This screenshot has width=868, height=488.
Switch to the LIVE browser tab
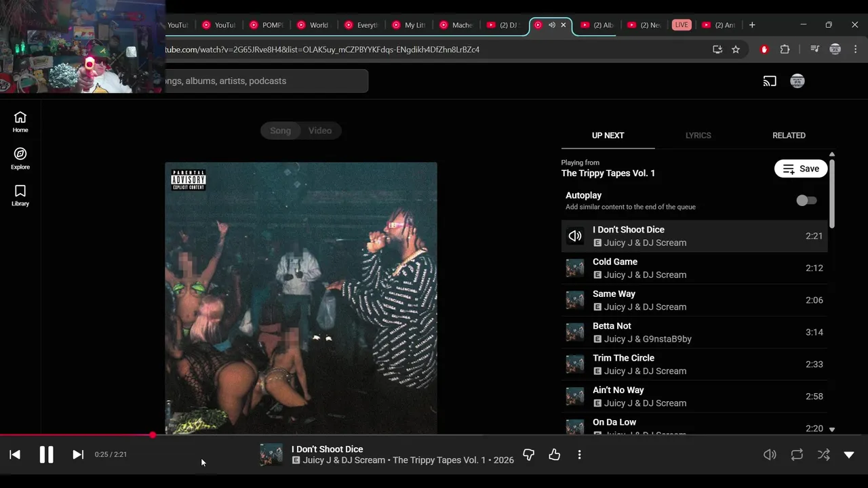tap(682, 25)
